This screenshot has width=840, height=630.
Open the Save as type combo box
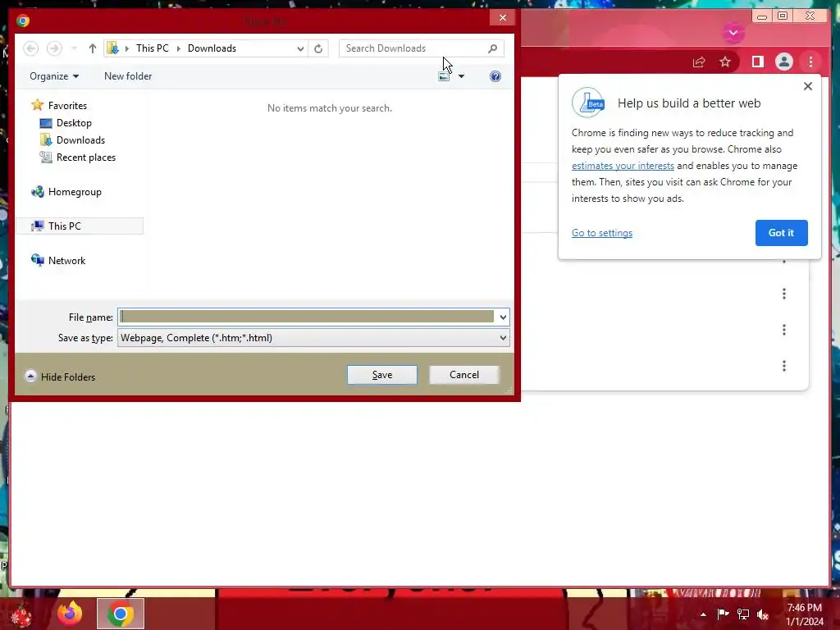tap(313, 337)
